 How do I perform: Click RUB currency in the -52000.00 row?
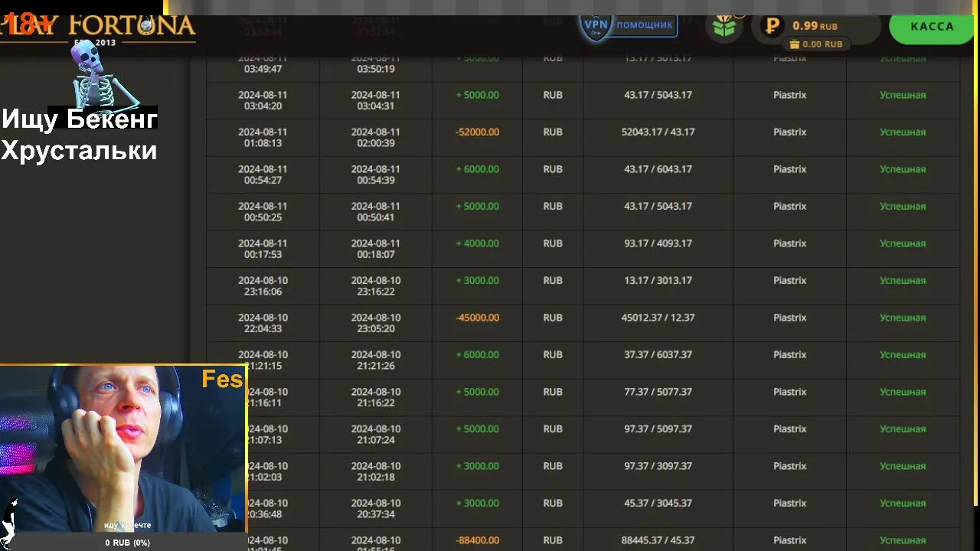click(553, 132)
